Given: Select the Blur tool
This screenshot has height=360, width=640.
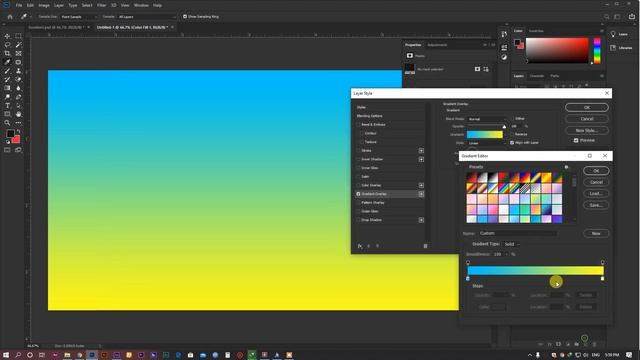Looking at the screenshot, I should coord(18,88).
